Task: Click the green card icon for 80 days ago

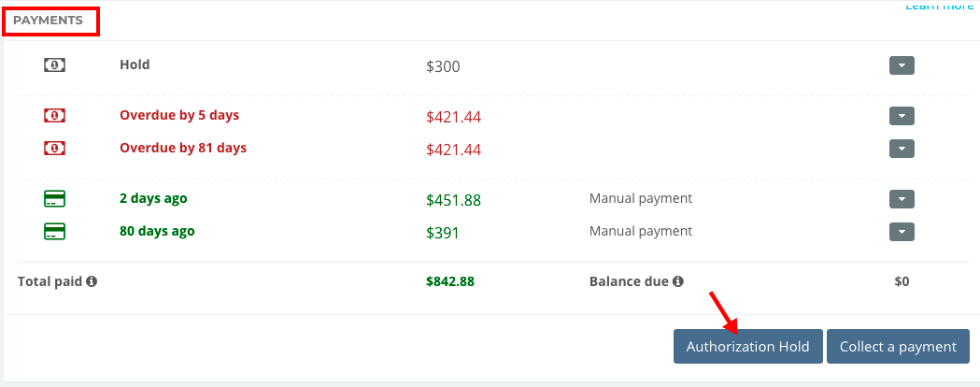Action: [x=54, y=232]
